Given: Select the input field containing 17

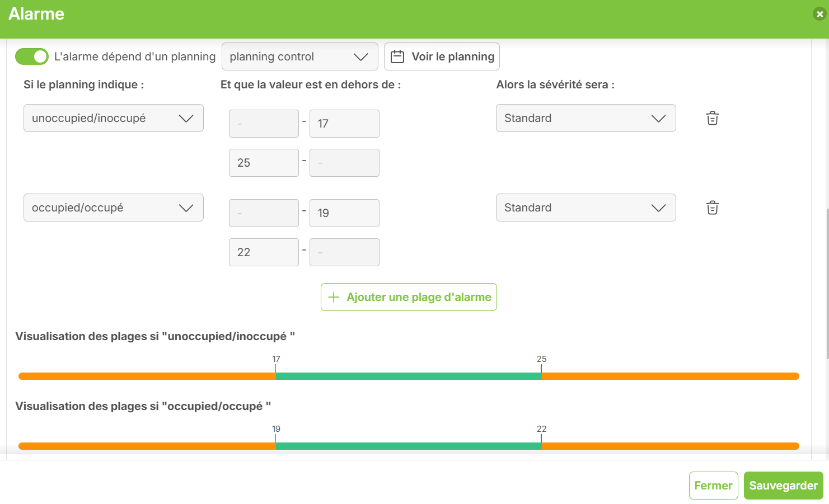Looking at the screenshot, I should click(x=344, y=123).
